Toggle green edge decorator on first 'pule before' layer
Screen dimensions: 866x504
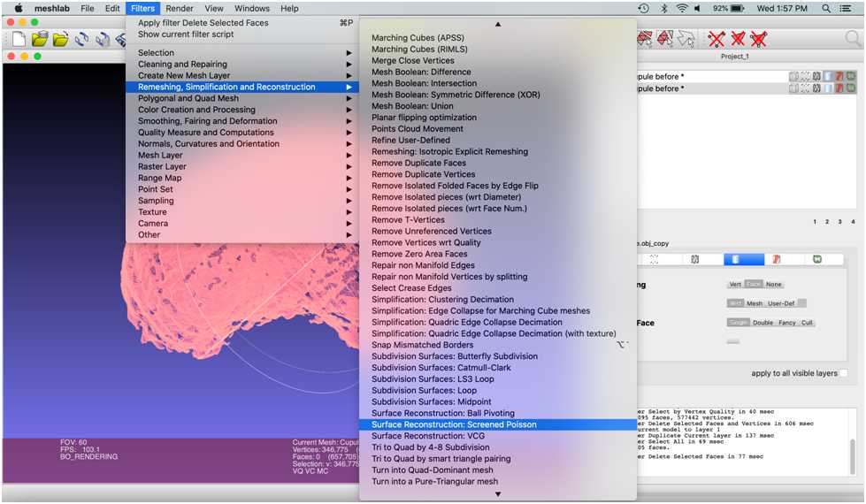851,76
